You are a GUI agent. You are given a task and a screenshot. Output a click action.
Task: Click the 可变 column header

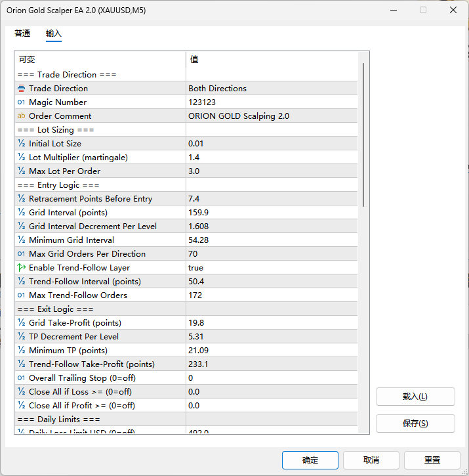(100, 60)
